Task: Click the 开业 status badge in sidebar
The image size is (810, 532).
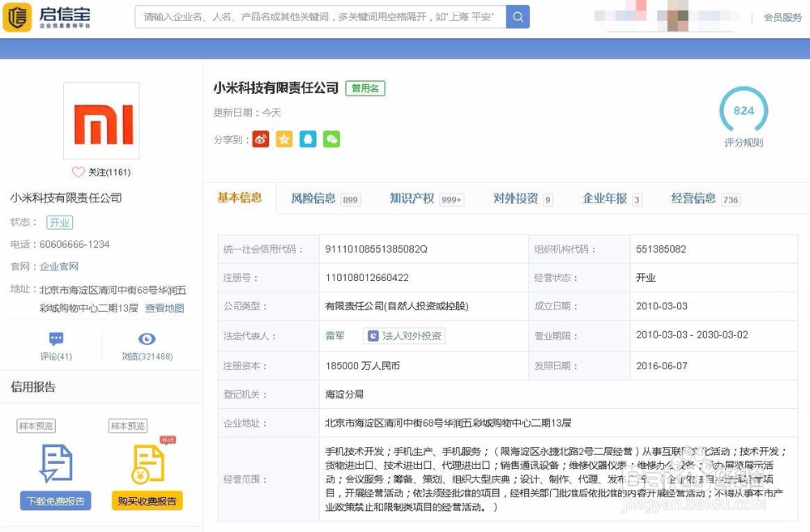Action: [x=59, y=223]
